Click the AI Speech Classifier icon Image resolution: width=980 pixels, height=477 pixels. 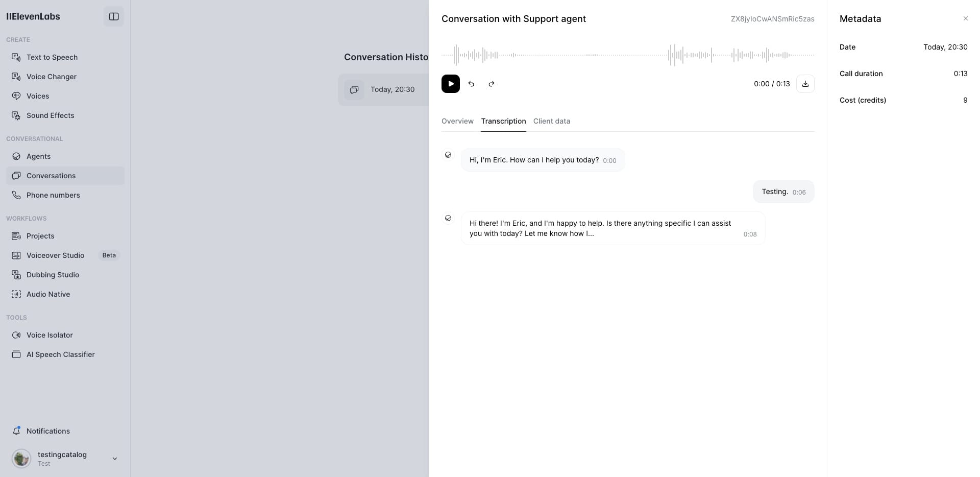[x=16, y=354]
